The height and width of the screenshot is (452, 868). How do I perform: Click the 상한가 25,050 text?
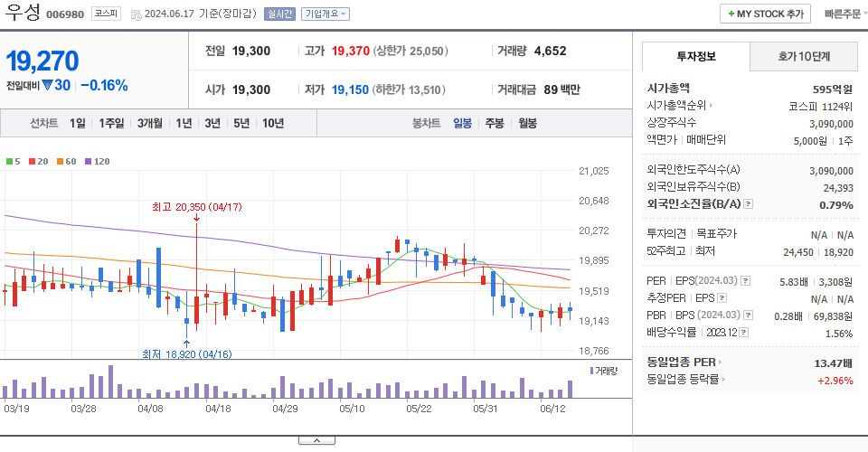coord(410,51)
